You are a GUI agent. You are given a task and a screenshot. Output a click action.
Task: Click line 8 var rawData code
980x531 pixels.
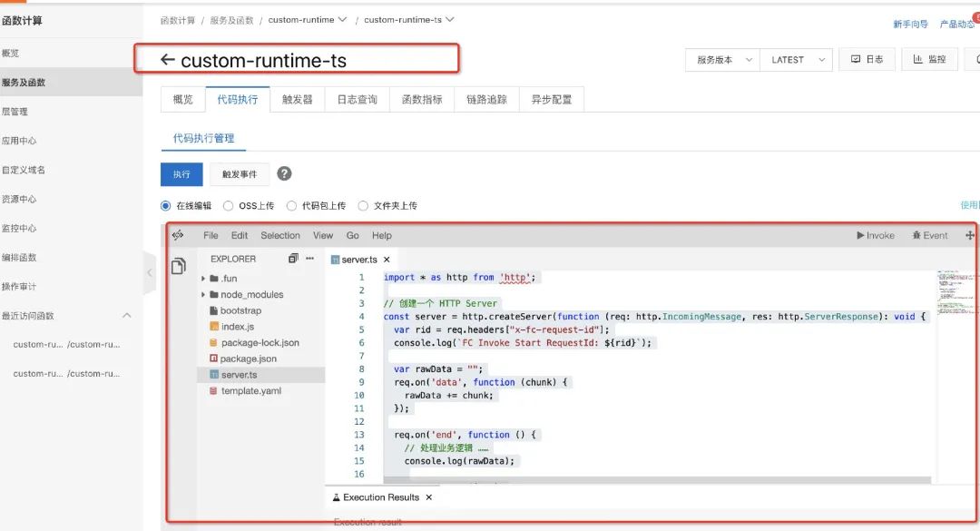tap(438, 369)
